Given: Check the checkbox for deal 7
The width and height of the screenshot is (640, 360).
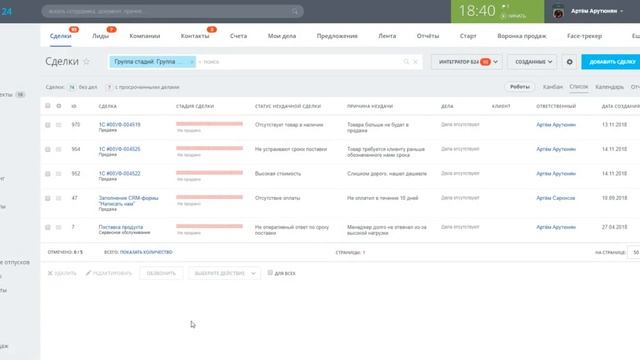Looking at the screenshot, I should pyautogui.click(x=48, y=227).
